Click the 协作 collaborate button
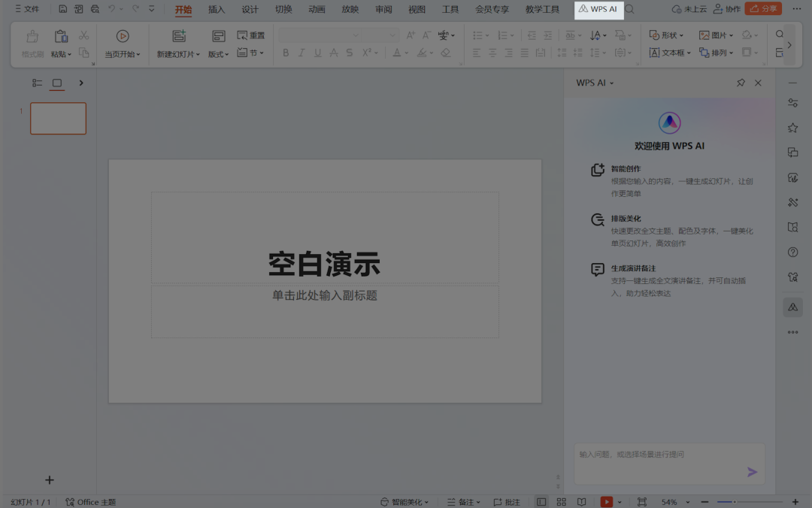812x508 pixels. point(726,9)
